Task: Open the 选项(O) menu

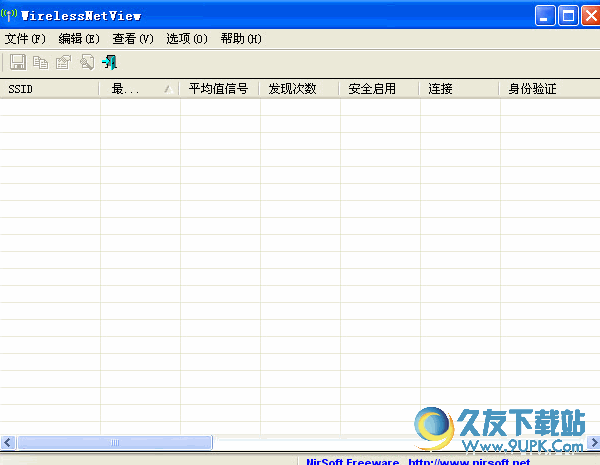Action: coord(187,39)
